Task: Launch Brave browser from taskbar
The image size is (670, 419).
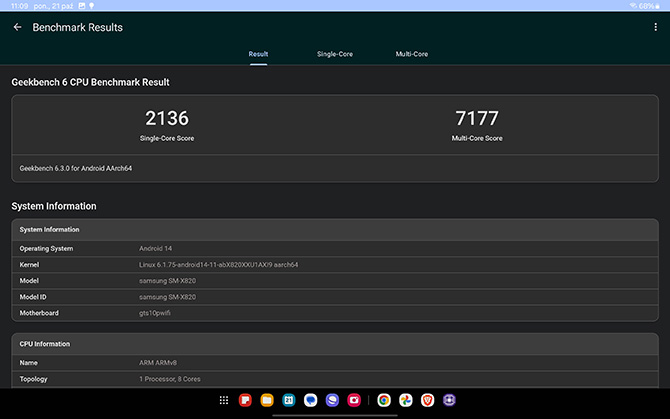Action: pos(427,400)
